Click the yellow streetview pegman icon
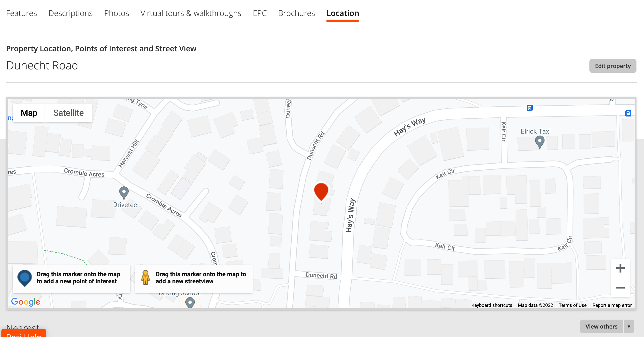This screenshot has width=644, height=337. [146, 277]
